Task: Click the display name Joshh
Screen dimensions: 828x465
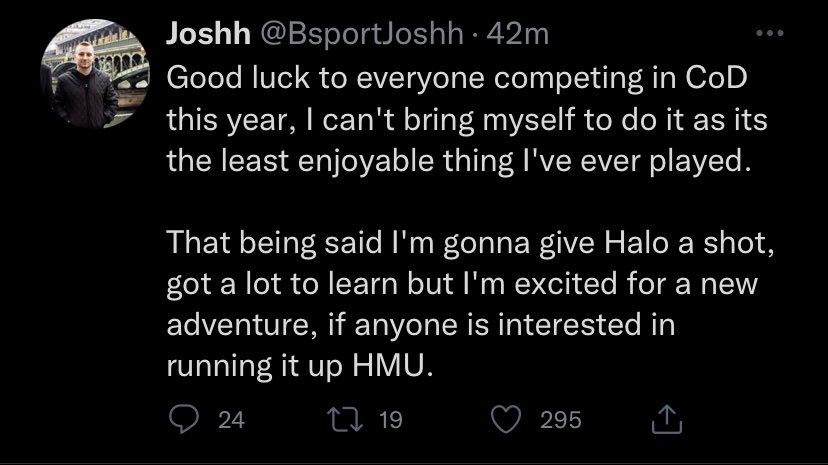Action: 208,35
